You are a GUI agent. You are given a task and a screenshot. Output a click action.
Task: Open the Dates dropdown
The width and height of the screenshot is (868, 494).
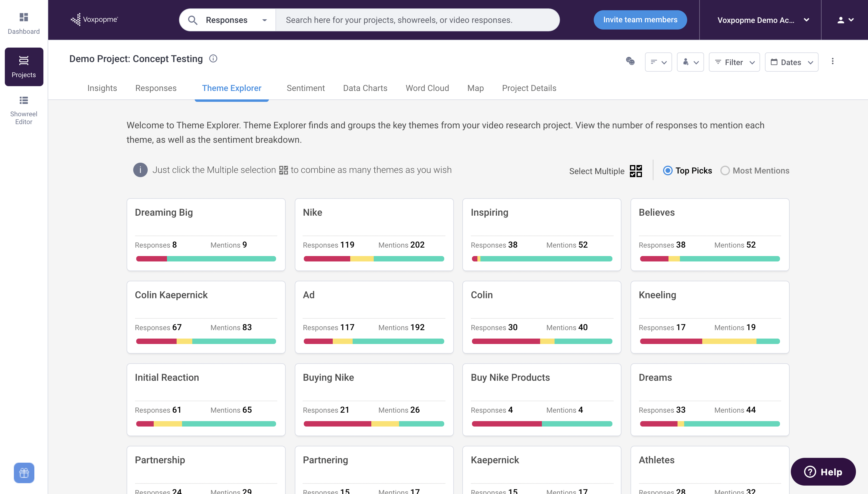coord(792,62)
